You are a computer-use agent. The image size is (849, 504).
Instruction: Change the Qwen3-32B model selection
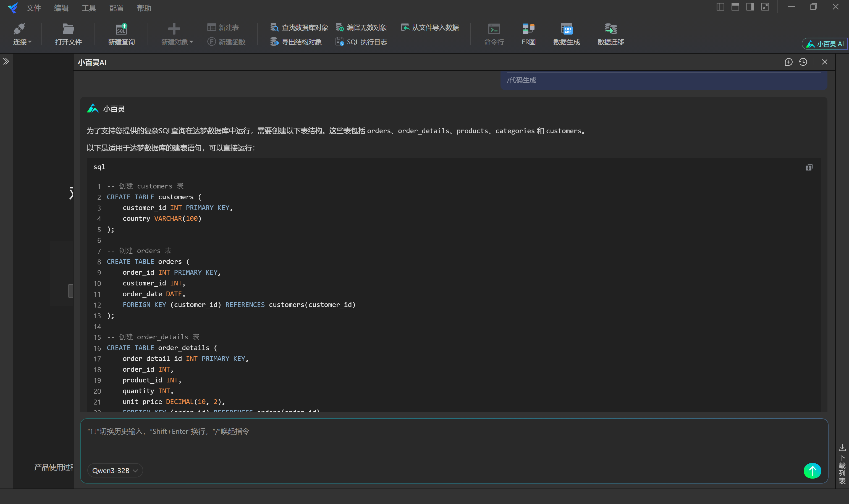pos(115,470)
